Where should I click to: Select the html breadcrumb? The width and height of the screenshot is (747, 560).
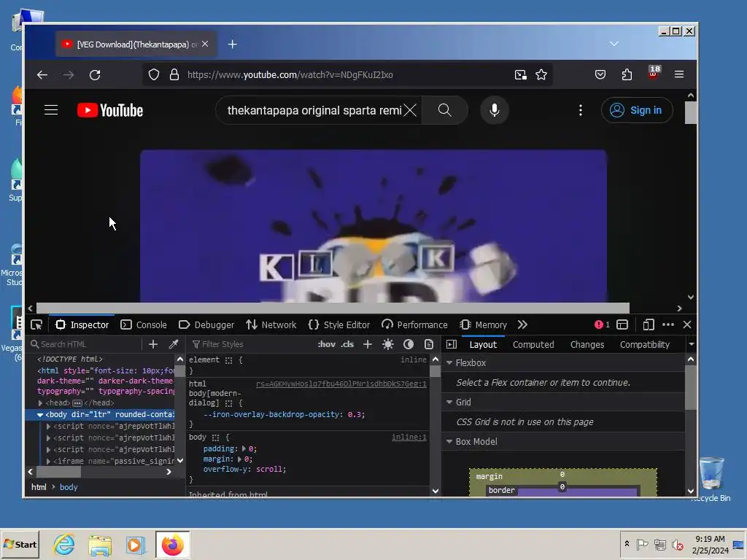point(39,487)
